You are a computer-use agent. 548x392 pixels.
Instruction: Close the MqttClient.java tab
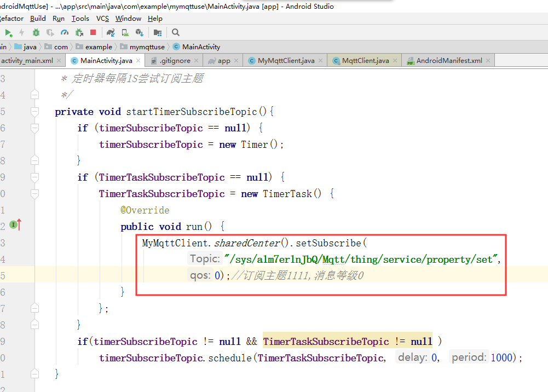[395, 60]
